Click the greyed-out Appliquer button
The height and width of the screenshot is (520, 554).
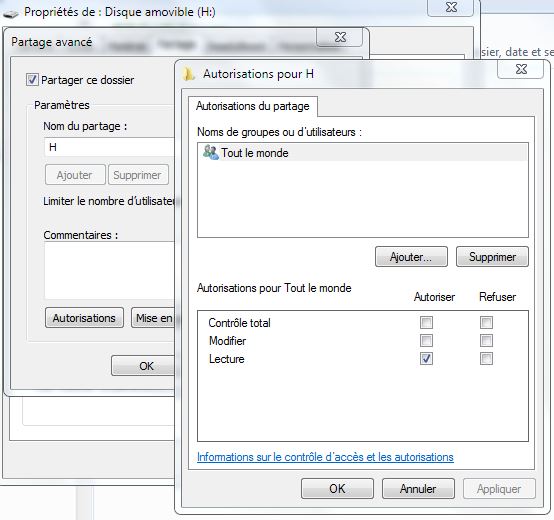point(499,489)
